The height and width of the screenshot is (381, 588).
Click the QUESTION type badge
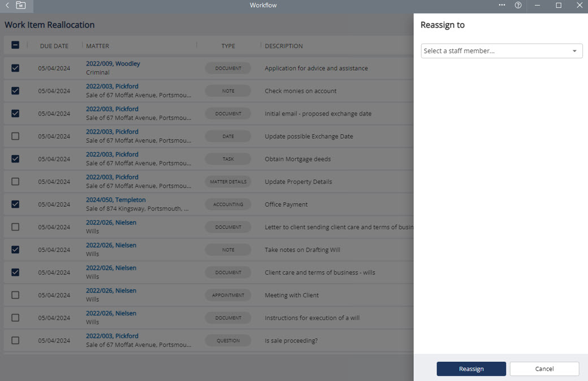228,340
